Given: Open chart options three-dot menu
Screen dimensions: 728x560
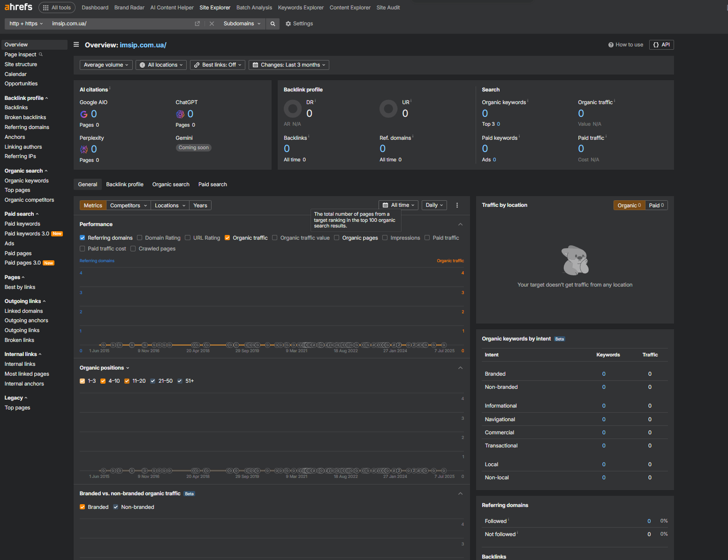Looking at the screenshot, I should tap(457, 205).
